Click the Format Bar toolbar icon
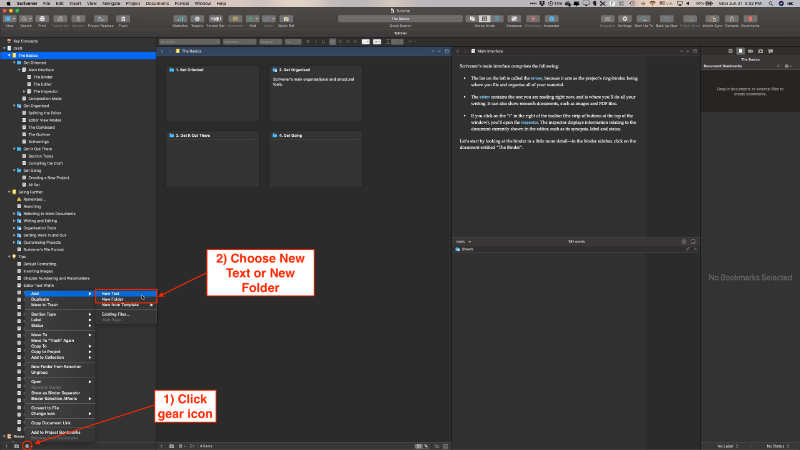The height and width of the screenshot is (450, 800). (x=215, y=19)
